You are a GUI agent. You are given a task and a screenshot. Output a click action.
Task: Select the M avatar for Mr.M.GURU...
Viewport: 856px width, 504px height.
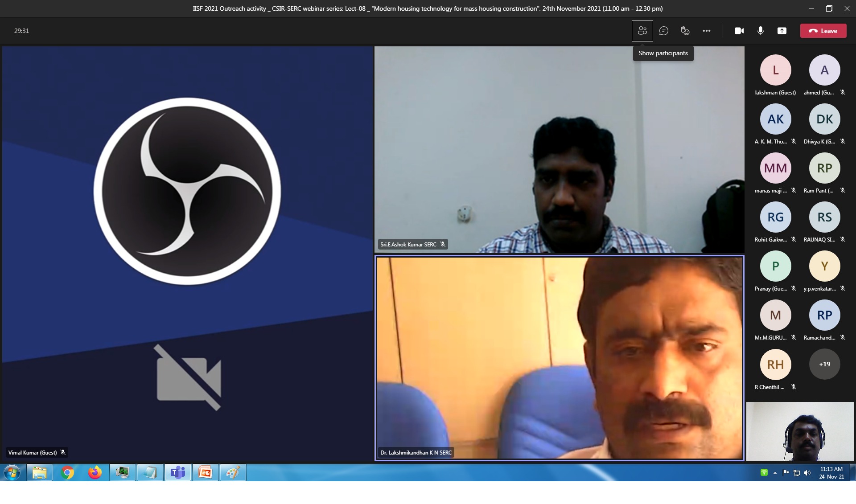775,315
